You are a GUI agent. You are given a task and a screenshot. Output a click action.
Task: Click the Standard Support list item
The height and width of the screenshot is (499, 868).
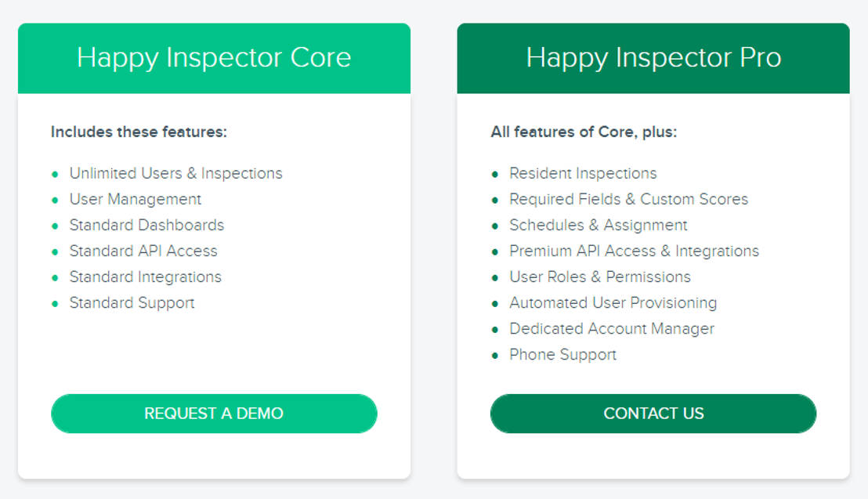point(132,302)
